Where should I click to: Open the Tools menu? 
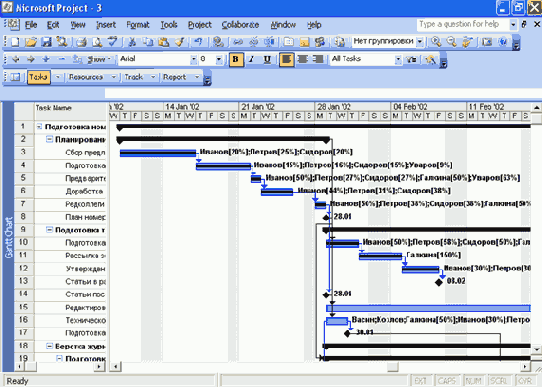click(x=169, y=25)
